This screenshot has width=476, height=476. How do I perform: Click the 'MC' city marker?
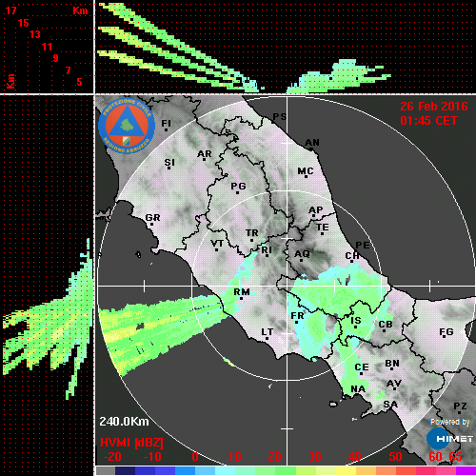306,171
